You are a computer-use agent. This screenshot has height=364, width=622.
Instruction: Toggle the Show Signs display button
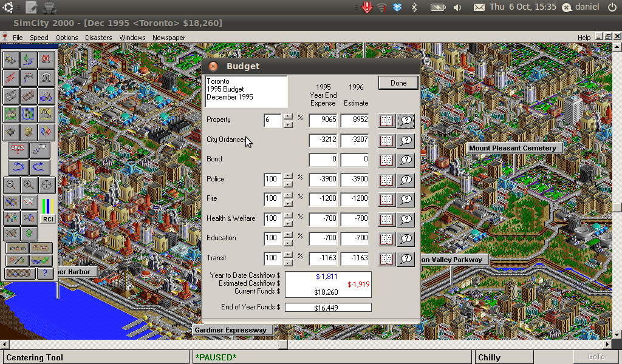(x=41, y=248)
